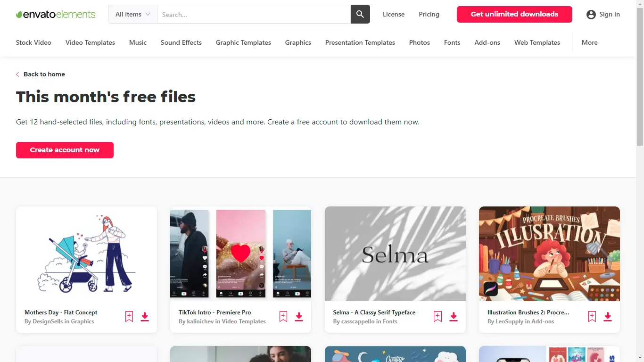
Task: Click the Selma - A Classy Serif Typeface title
Action: click(374, 312)
